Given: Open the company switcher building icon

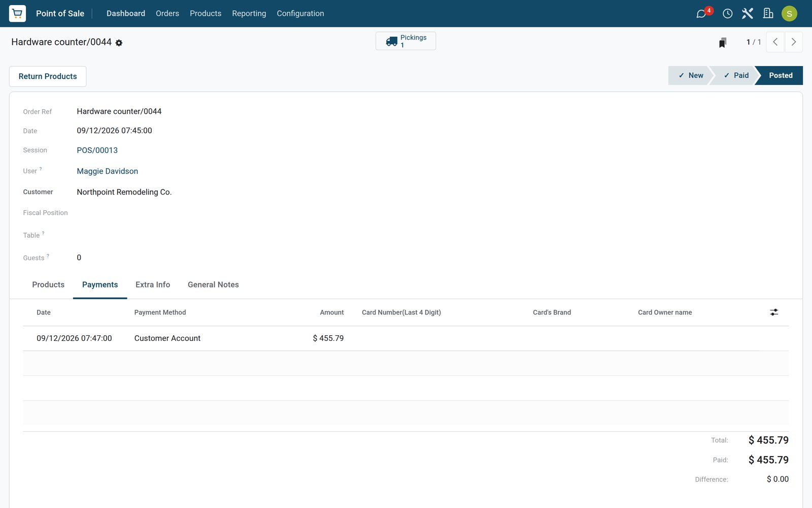Looking at the screenshot, I should coord(768,13).
